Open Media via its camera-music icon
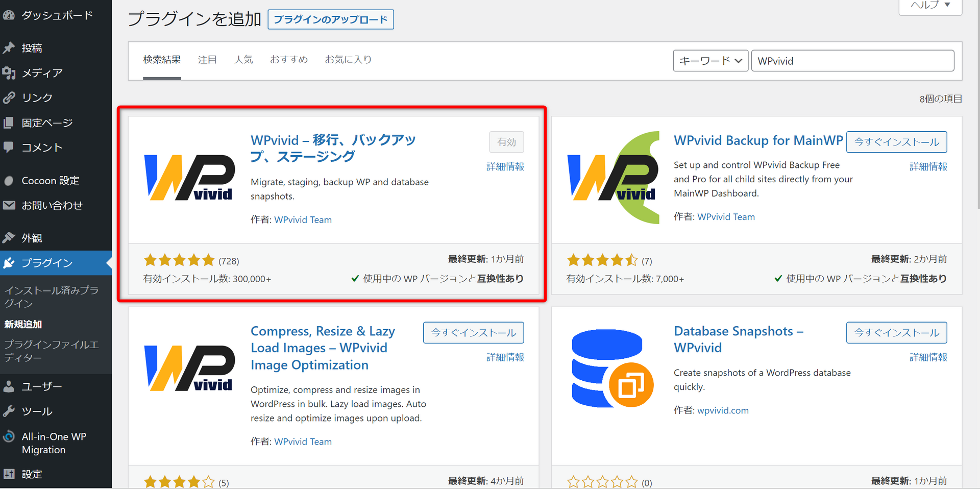The height and width of the screenshot is (491, 980). pyautogui.click(x=9, y=73)
